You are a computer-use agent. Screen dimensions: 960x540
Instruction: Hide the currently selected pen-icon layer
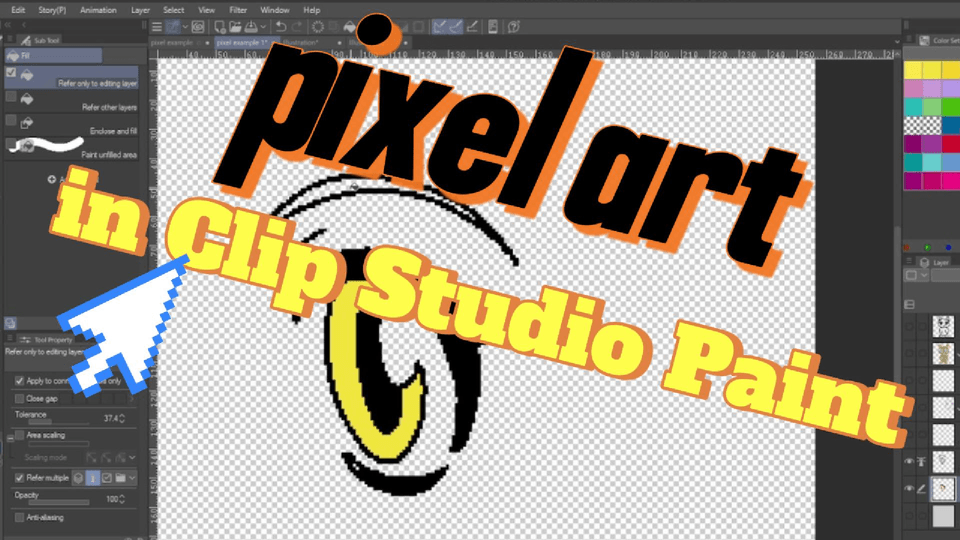coord(909,489)
